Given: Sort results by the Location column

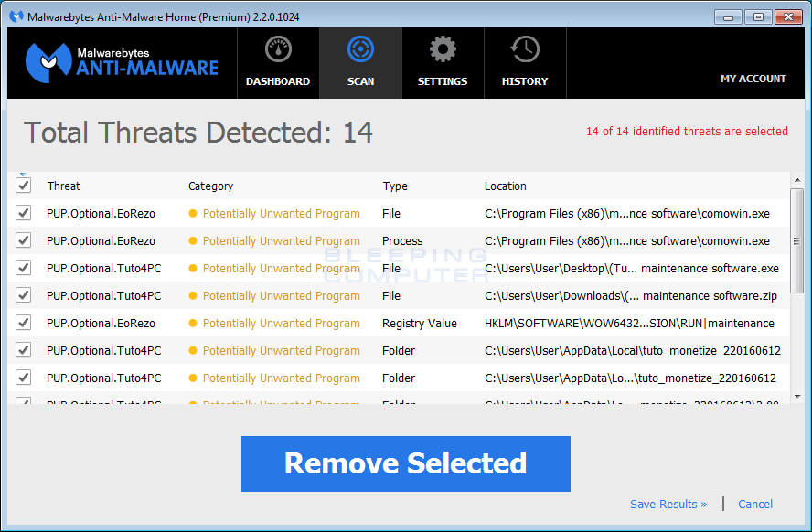Looking at the screenshot, I should (506, 186).
